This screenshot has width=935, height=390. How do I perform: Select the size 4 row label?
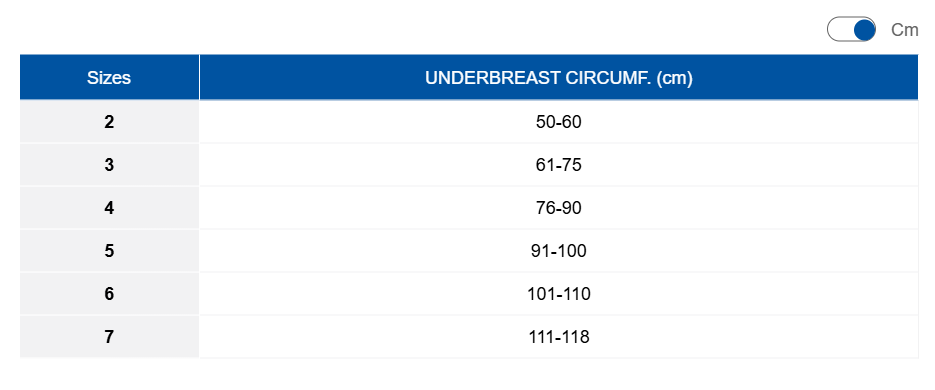click(109, 208)
